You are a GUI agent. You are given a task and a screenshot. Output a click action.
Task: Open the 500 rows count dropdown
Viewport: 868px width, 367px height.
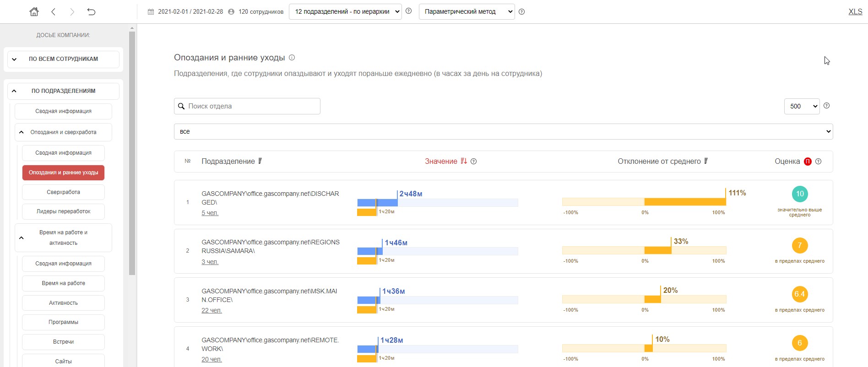tap(802, 106)
